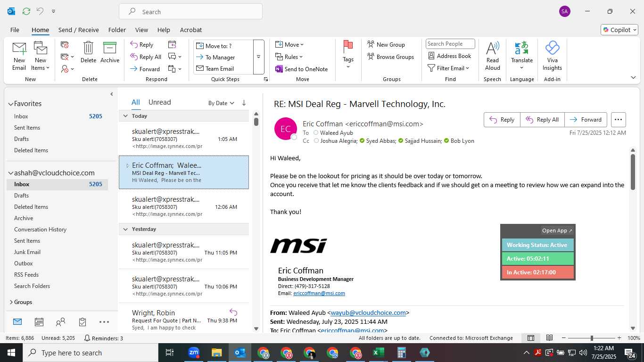
Task: Send message to OneNote
Action: pos(302,69)
